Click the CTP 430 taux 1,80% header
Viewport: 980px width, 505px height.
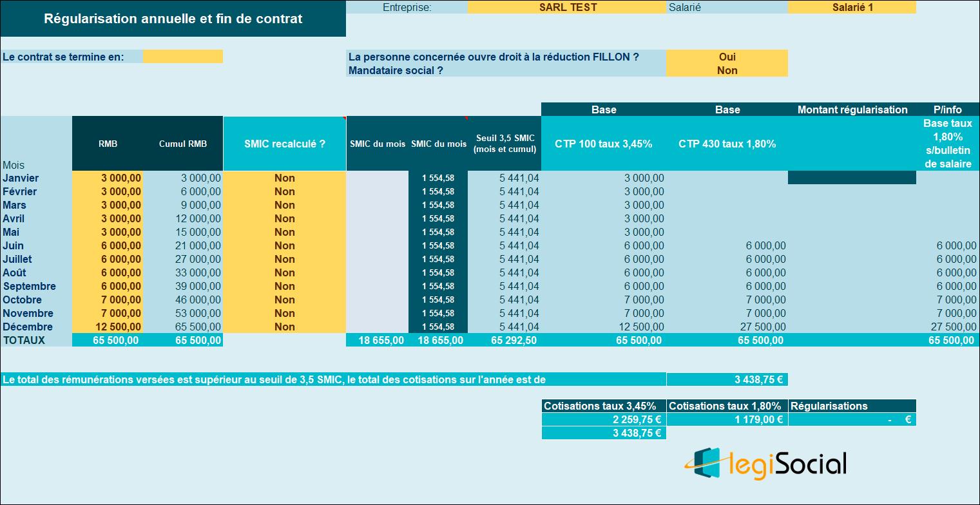(727, 144)
